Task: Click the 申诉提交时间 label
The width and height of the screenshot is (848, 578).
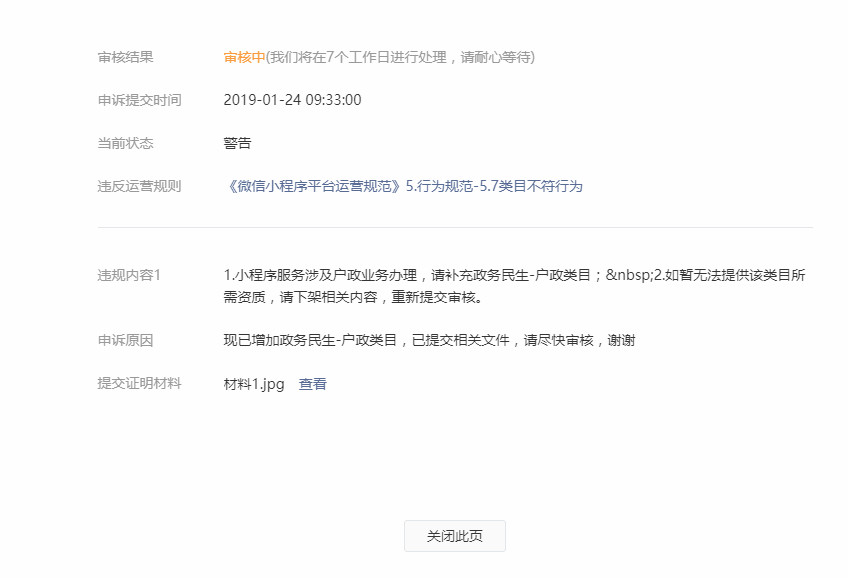Action: (140, 100)
